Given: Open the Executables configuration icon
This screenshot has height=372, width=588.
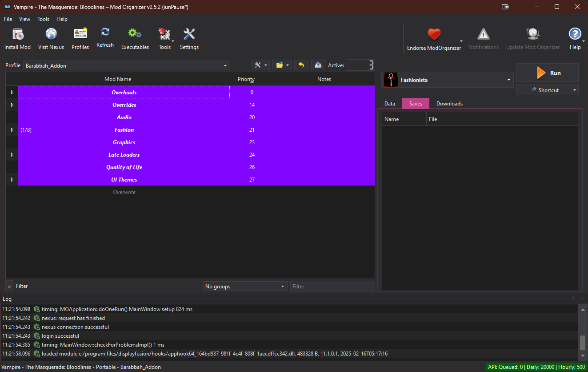Looking at the screenshot, I should point(135,34).
